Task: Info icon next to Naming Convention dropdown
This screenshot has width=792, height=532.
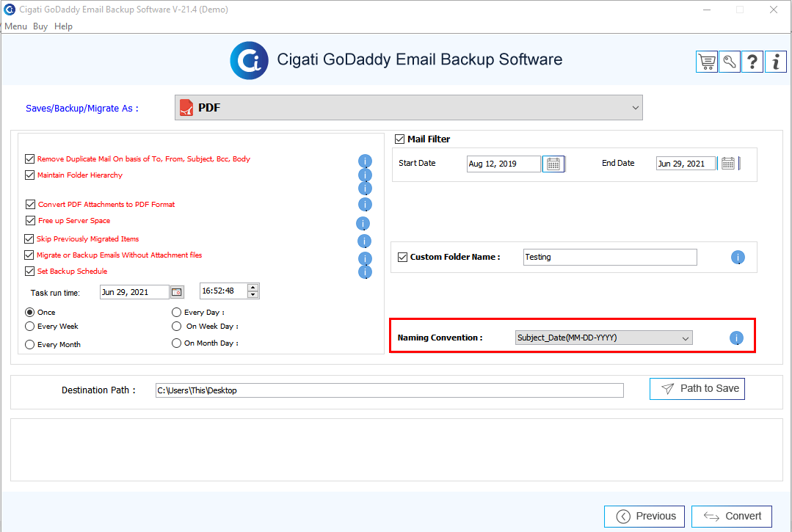Action: [x=736, y=338]
